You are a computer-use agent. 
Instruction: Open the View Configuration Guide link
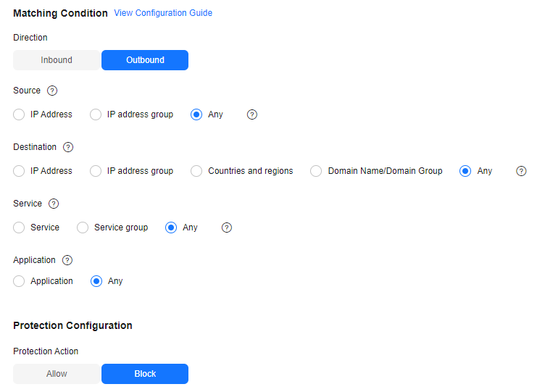pyautogui.click(x=163, y=13)
